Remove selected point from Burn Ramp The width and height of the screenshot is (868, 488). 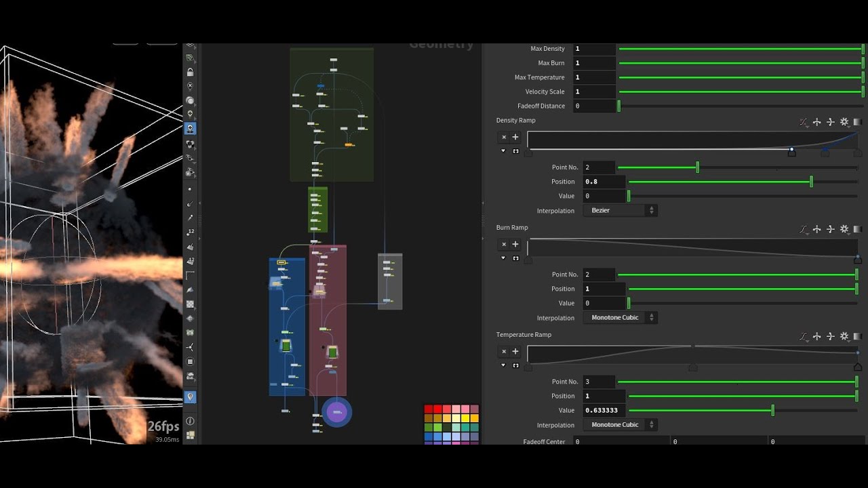coord(504,244)
